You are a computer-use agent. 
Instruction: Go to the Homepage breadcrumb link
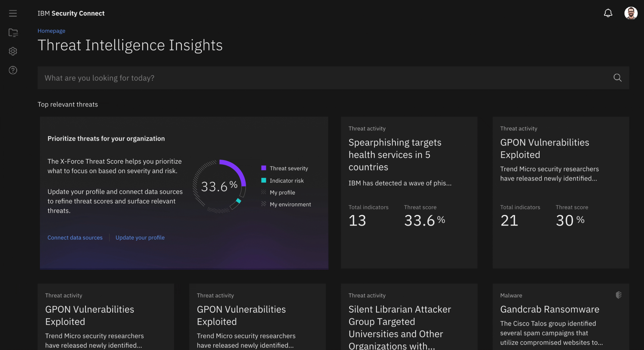51,31
